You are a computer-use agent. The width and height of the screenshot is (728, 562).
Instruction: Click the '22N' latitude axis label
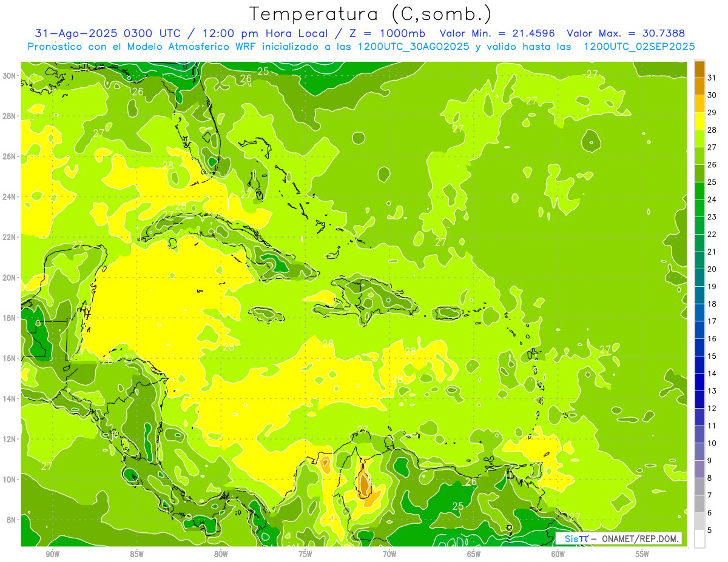coord(9,237)
